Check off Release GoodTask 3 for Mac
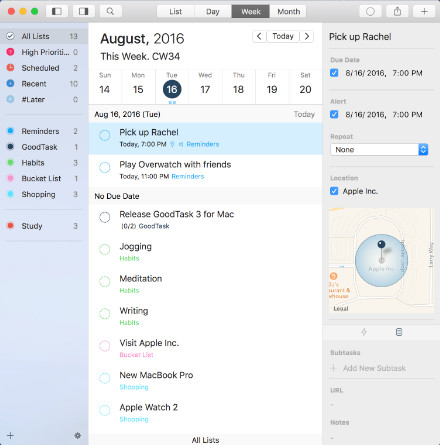Viewport: 440px width, 445px height. (x=105, y=217)
